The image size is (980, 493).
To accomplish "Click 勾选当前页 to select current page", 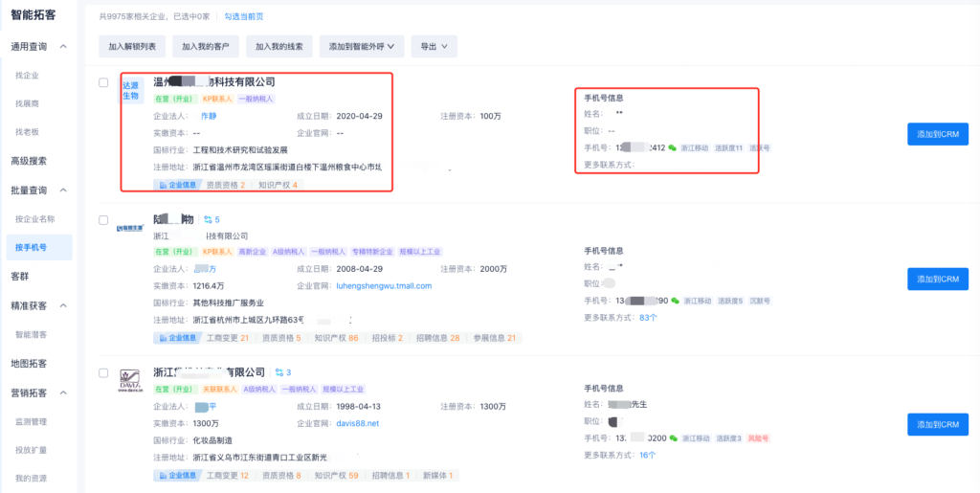I will (x=244, y=16).
